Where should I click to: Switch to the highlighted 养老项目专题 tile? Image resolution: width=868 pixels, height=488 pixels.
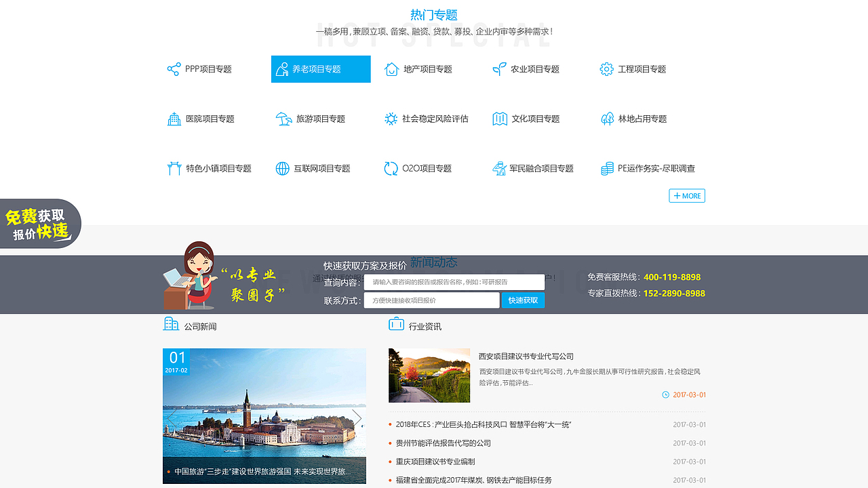pos(320,68)
